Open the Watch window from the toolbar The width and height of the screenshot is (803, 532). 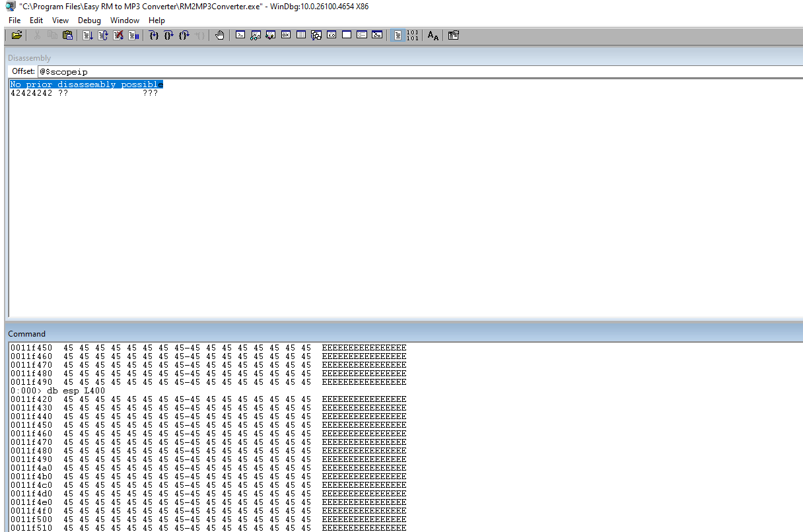pos(256,36)
